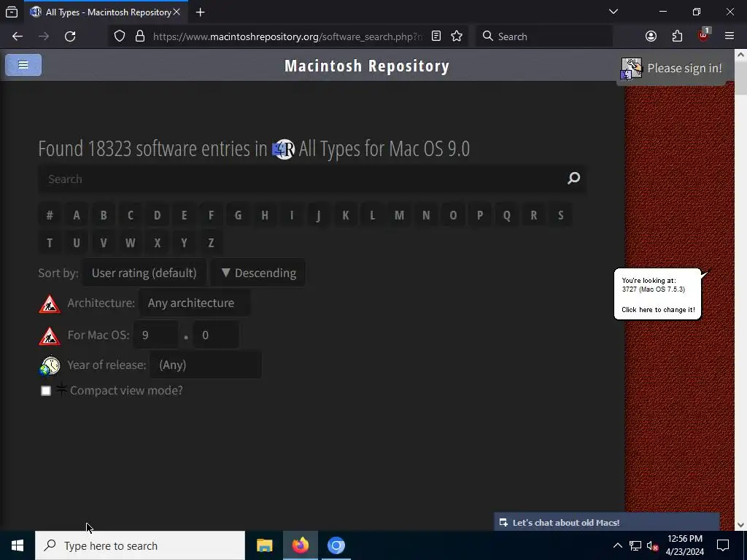This screenshot has width=747, height=560.
Task: Filter entries by letter T
Action: pyautogui.click(x=50, y=243)
